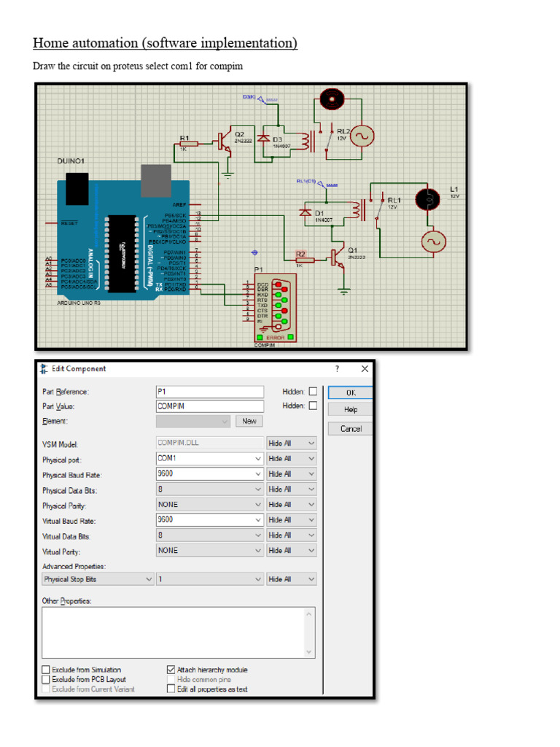The height and width of the screenshot is (747, 560).
Task: Click the D3(K) voltage probe
Action: (x=261, y=98)
